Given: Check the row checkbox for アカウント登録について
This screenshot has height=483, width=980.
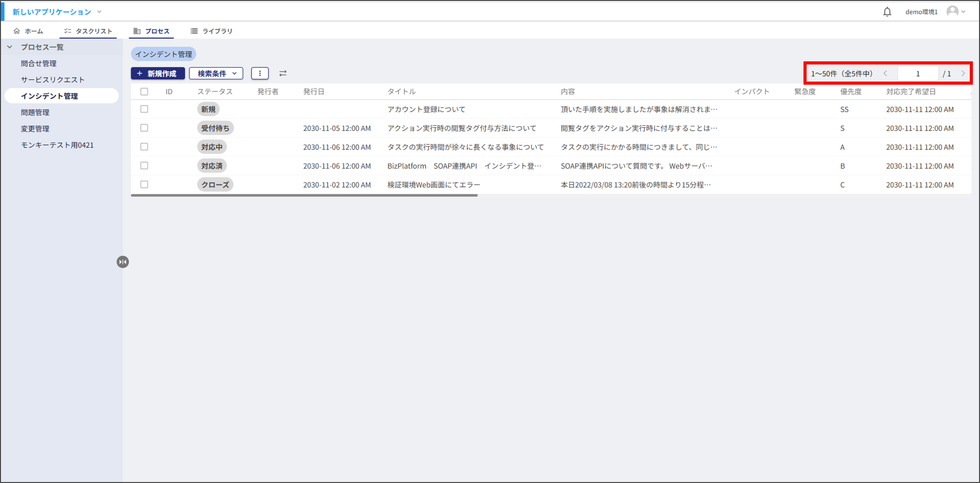Looking at the screenshot, I should point(144,109).
